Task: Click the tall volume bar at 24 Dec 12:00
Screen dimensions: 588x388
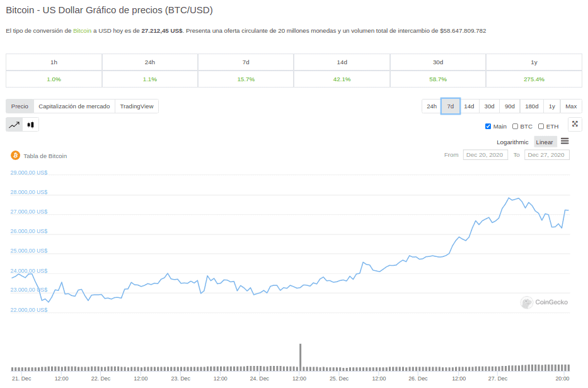Action: tap(301, 357)
